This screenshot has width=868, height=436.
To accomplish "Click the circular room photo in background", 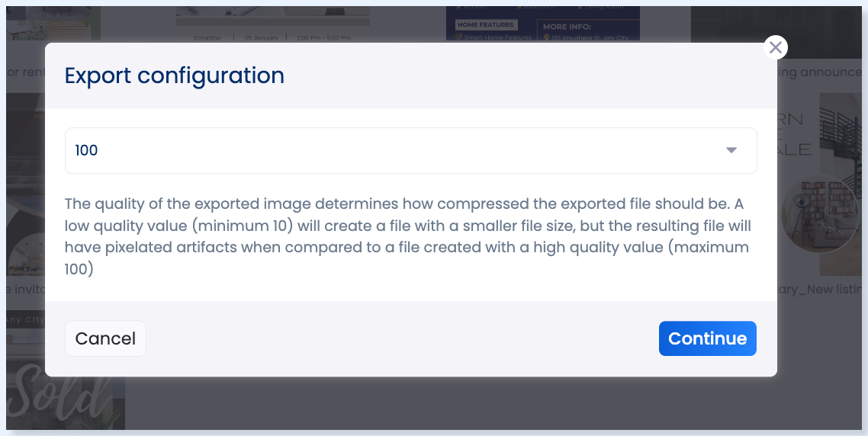I will [820, 213].
